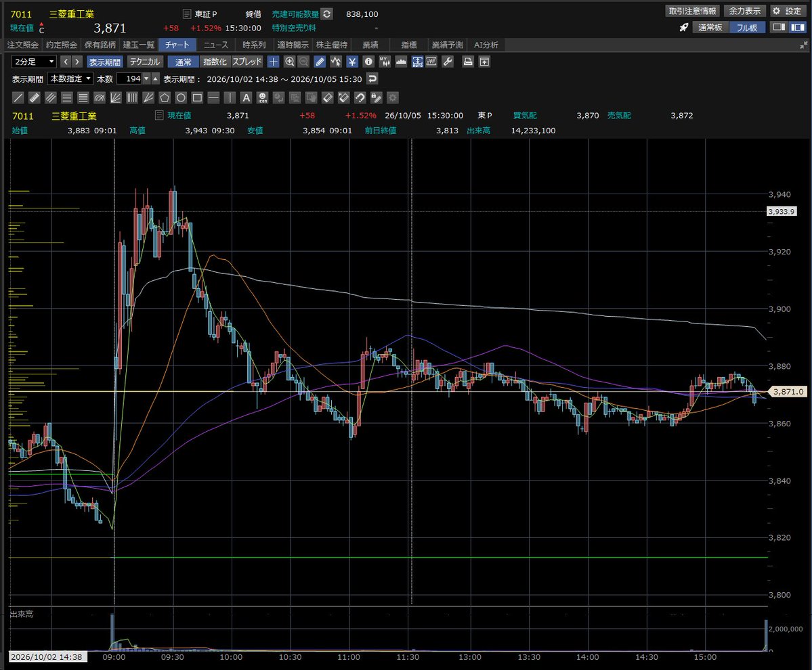Go to the previous timeframe arrow
This screenshot has width=812, height=670.
[x=66, y=62]
